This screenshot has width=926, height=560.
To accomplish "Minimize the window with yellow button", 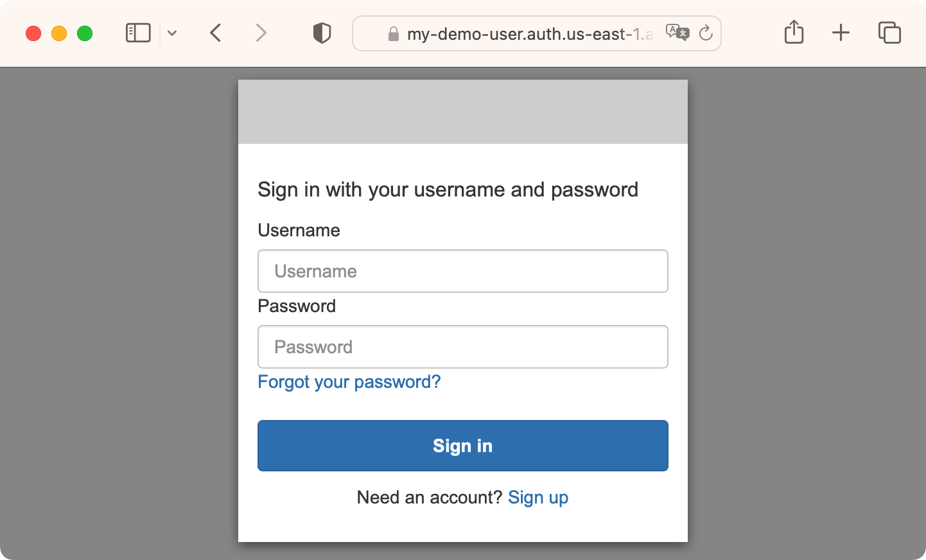I will pos(59,33).
